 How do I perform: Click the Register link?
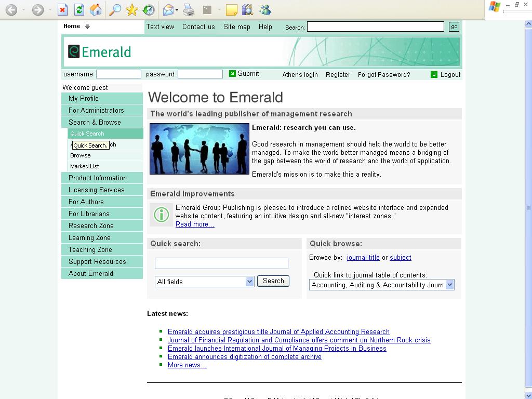[338, 75]
